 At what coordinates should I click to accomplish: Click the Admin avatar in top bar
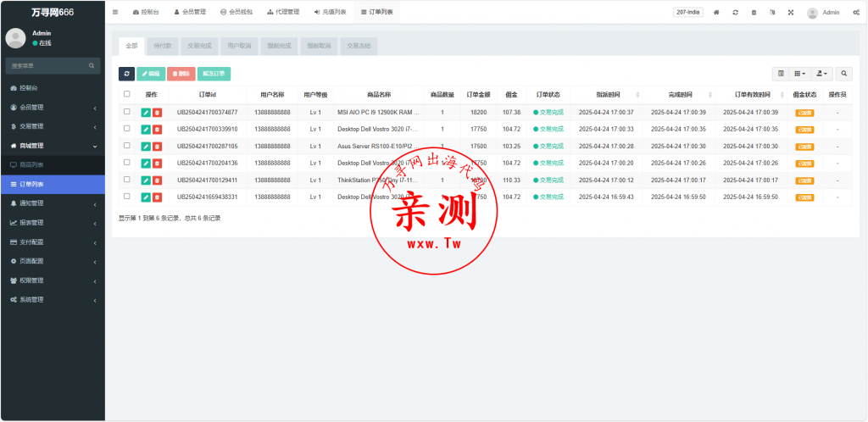click(812, 13)
